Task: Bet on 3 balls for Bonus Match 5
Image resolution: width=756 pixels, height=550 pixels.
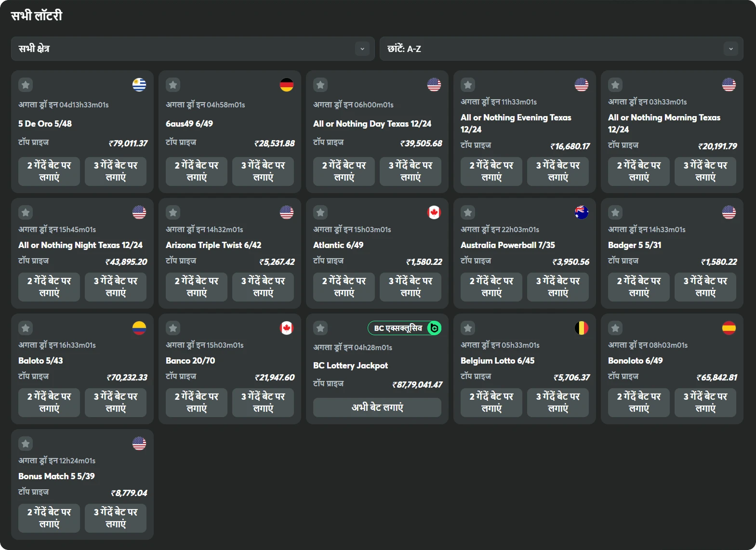Action: click(x=116, y=518)
